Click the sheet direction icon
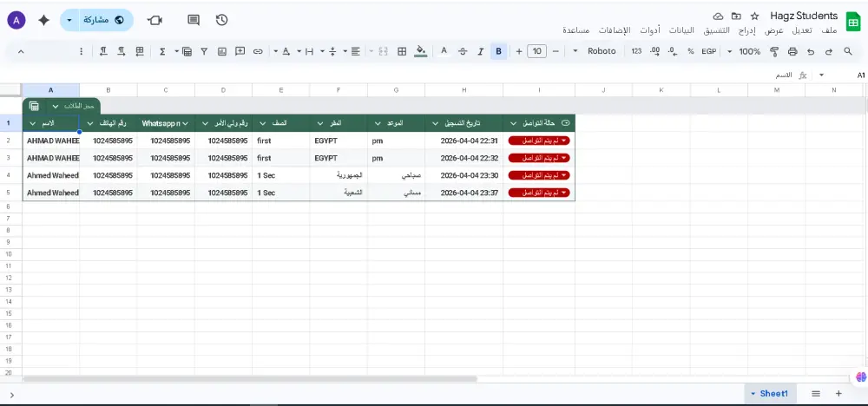Screen dimensions: 868x406 (140, 51)
